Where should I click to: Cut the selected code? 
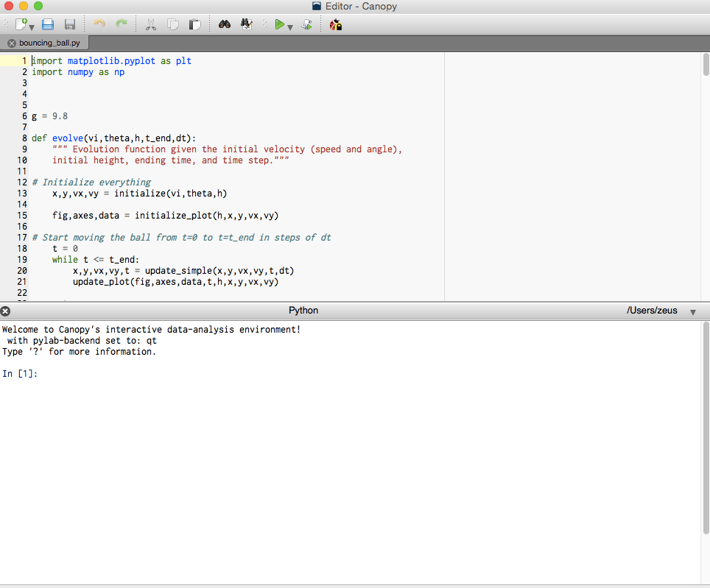coord(150,24)
